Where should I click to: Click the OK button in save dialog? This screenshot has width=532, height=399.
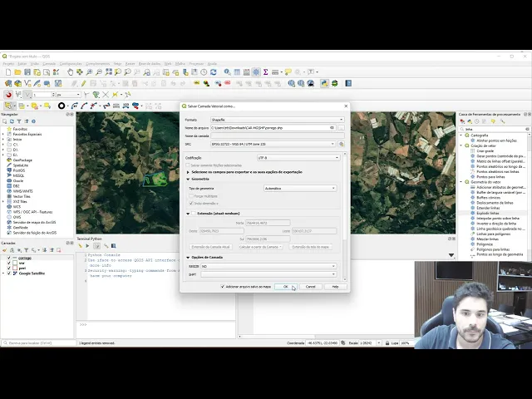coord(286,287)
